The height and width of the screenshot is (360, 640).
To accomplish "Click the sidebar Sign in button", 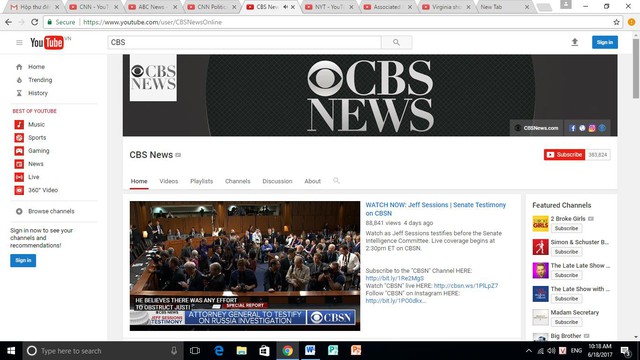I will (23, 260).
